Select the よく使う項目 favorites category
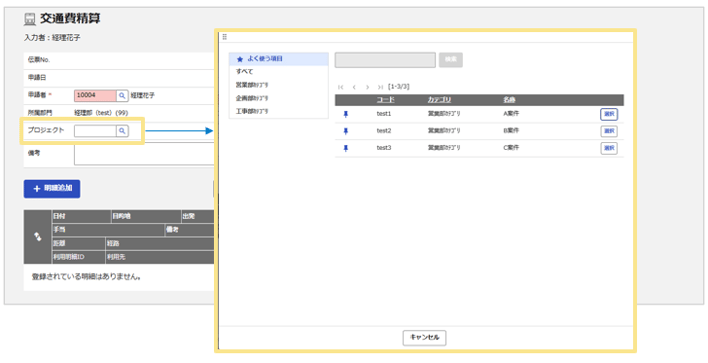Viewport: 708px width, 363px height. pos(279,59)
